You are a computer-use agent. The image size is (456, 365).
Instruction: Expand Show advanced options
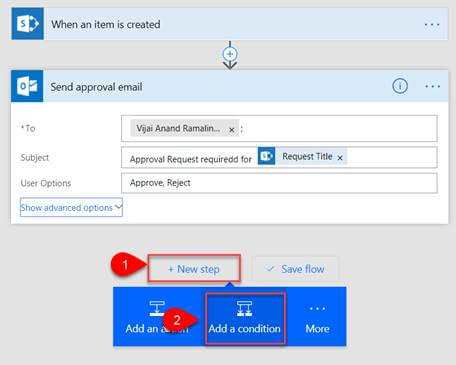click(71, 207)
